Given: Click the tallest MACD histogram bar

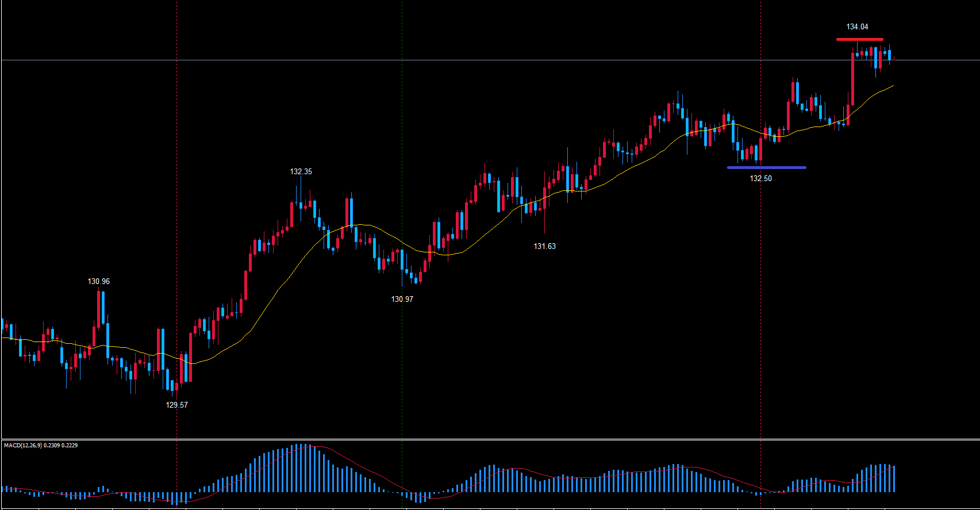Looking at the screenshot, I should click(301, 467).
